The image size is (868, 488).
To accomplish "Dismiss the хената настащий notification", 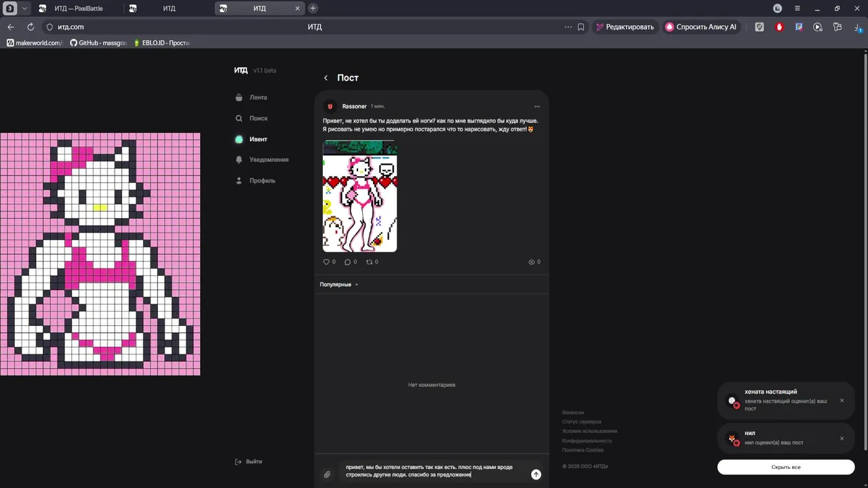I will pyautogui.click(x=842, y=401).
